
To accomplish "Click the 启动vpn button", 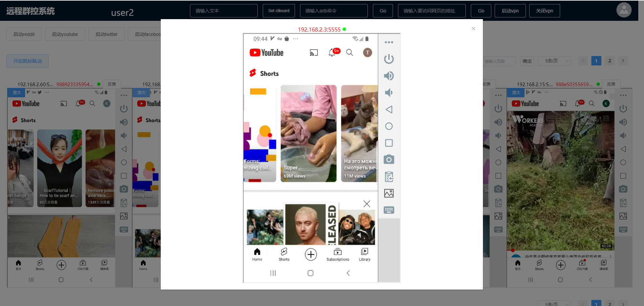I will tap(510, 11).
